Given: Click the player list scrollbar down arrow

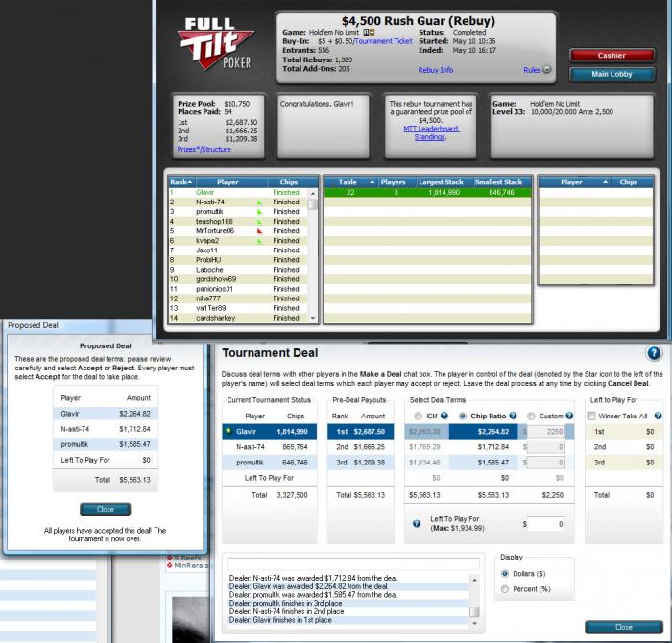Looking at the screenshot, I should click(313, 318).
